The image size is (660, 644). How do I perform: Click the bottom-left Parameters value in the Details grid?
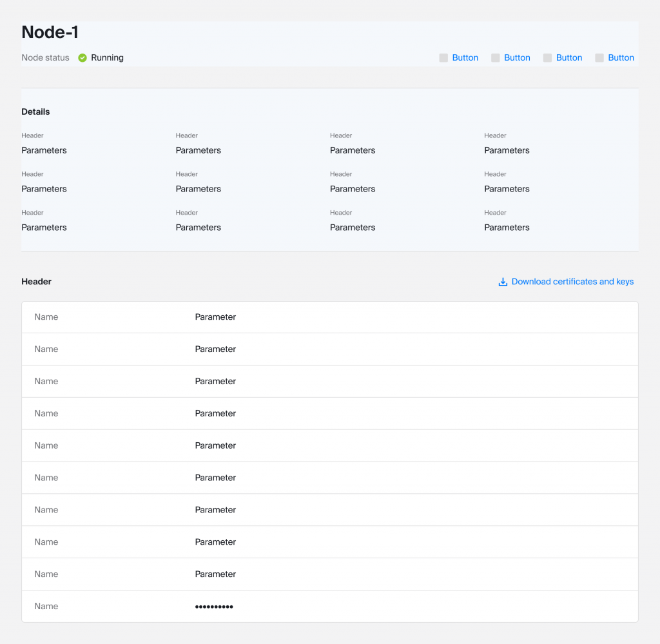(44, 228)
